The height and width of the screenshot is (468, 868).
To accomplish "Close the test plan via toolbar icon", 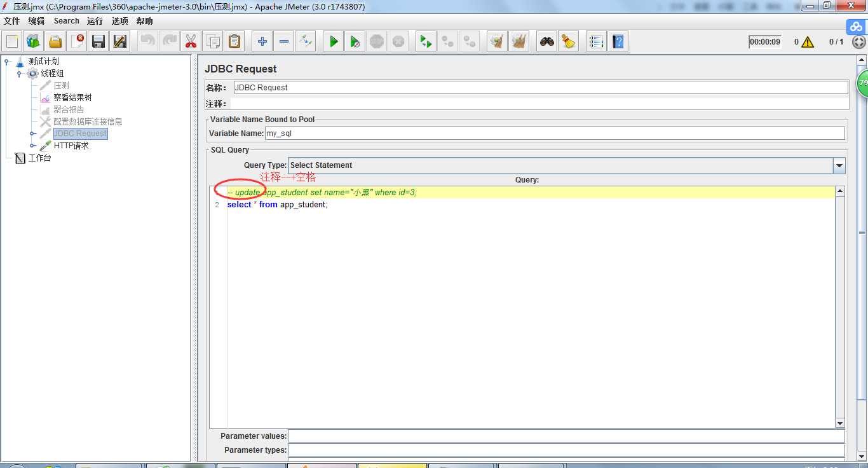I will 77,41.
